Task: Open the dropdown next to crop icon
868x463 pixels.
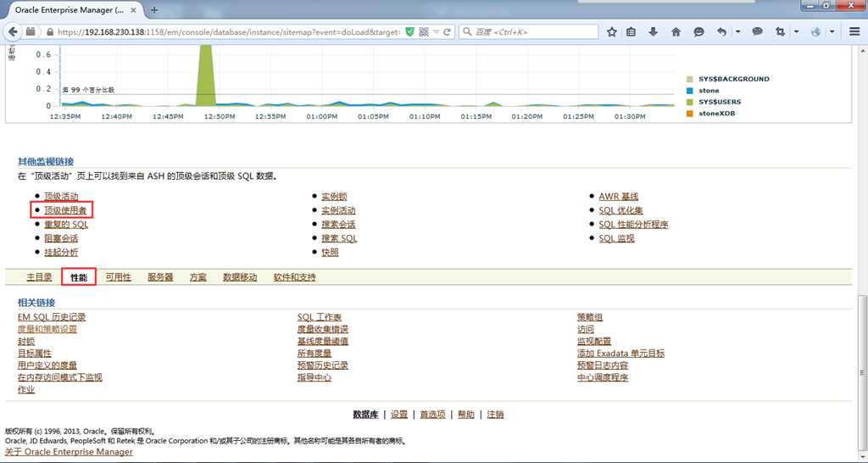Action: 795,31
